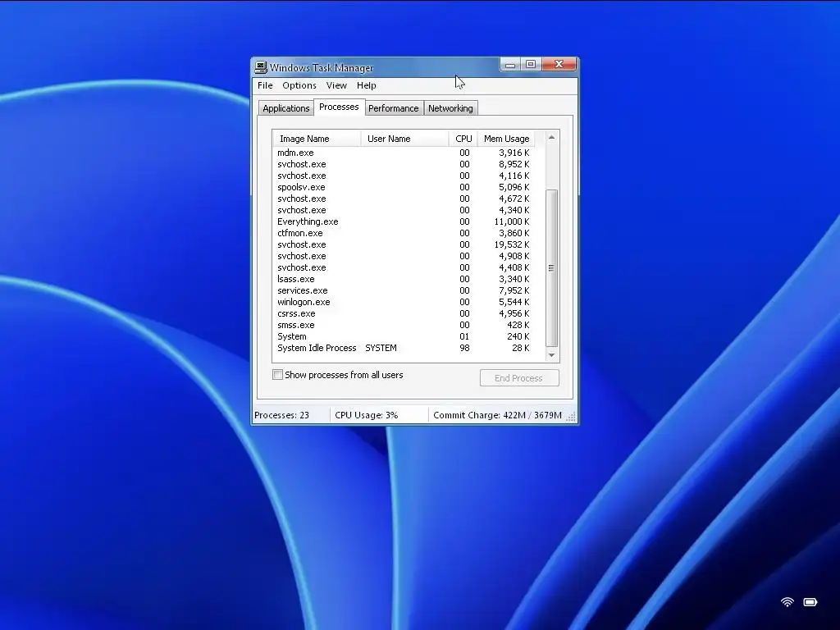
Task: Click the process list scrollbar thumb
Action: click(551, 268)
